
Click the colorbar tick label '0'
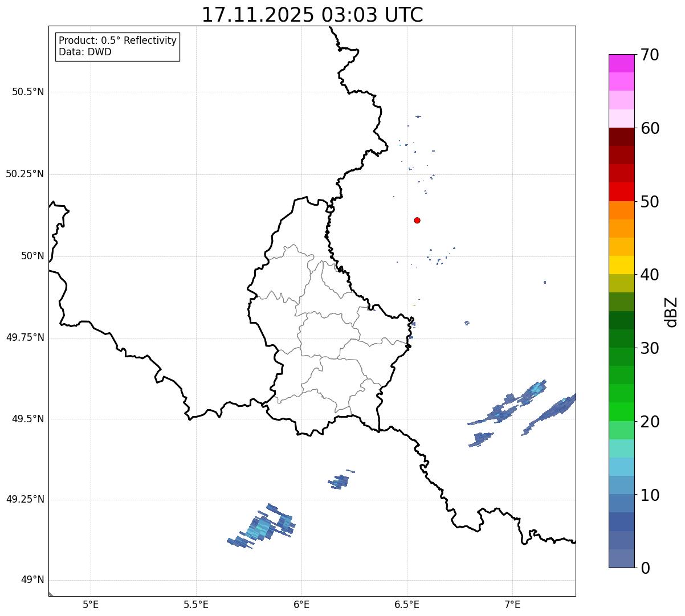click(646, 568)
